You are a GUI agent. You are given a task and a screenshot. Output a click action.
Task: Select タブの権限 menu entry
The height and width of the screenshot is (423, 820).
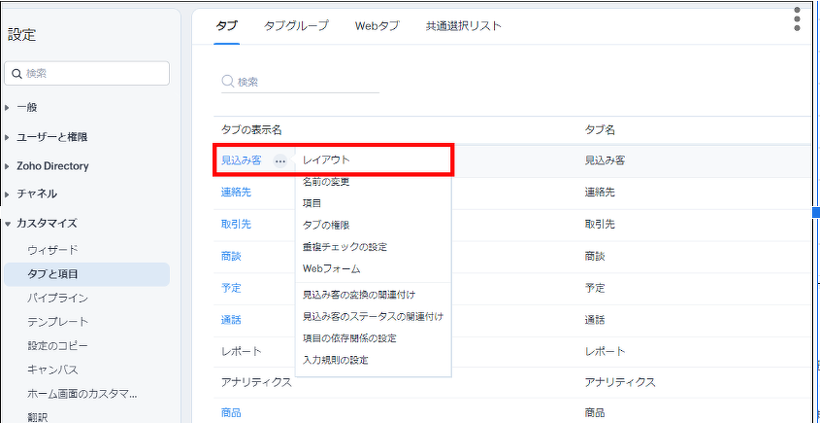(325, 225)
